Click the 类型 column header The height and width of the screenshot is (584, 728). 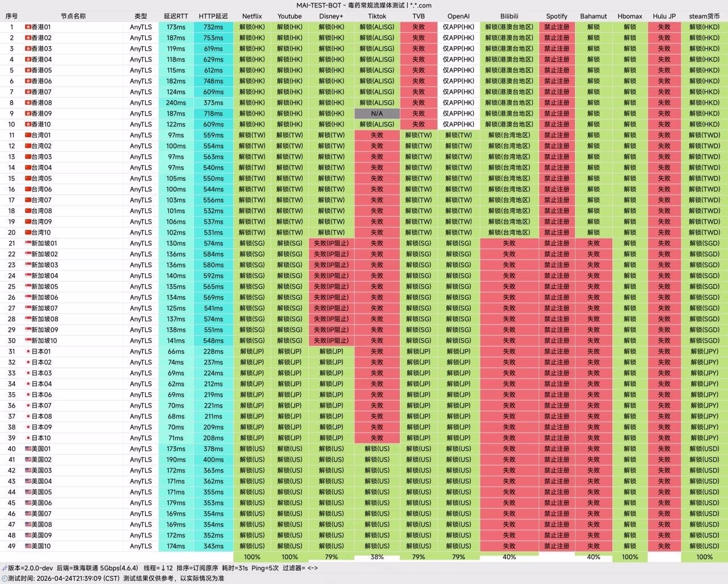coord(140,16)
